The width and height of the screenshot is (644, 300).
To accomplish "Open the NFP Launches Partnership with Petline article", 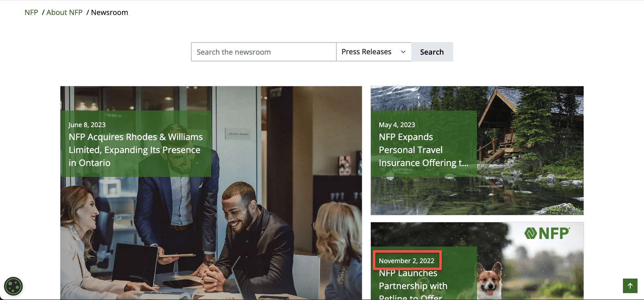I will coord(413,285).
